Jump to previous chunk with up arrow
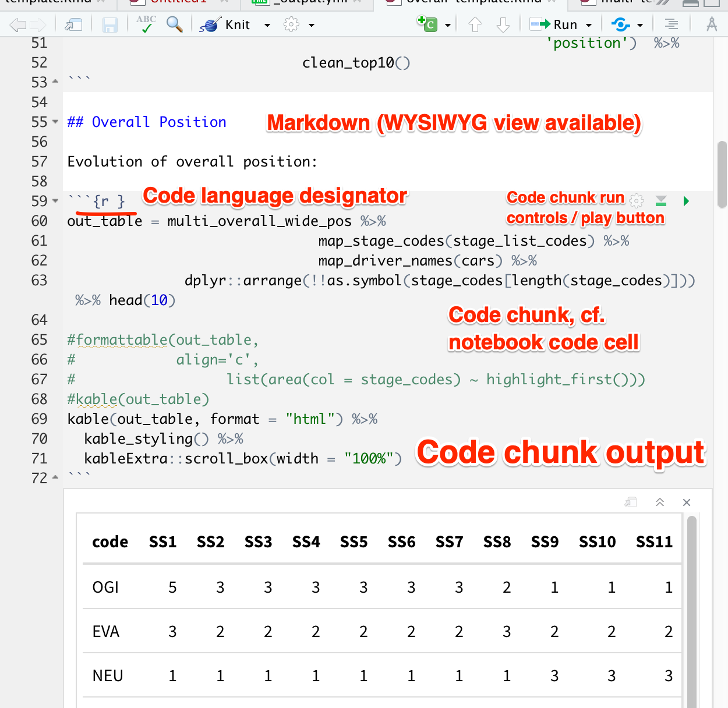The width and height of the screenshot is (728, 708). tap(475, 24)
